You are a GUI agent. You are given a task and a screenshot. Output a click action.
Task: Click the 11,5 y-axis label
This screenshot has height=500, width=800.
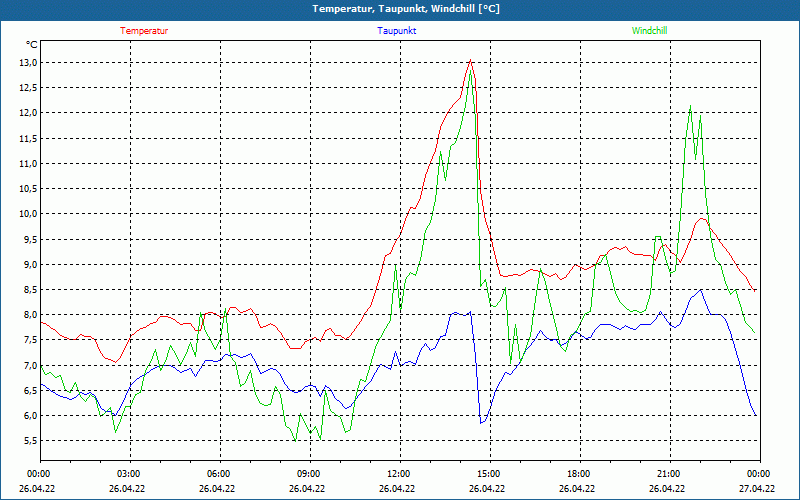coord(29,138)
